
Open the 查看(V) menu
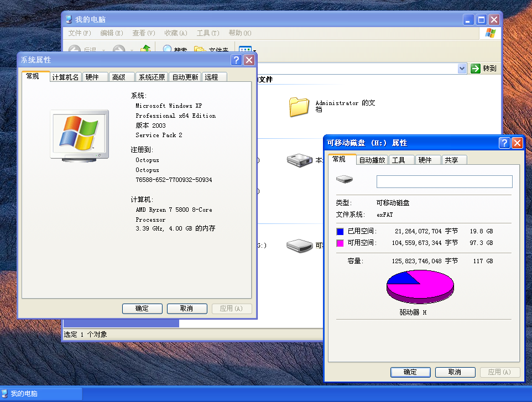coord(144,33)
